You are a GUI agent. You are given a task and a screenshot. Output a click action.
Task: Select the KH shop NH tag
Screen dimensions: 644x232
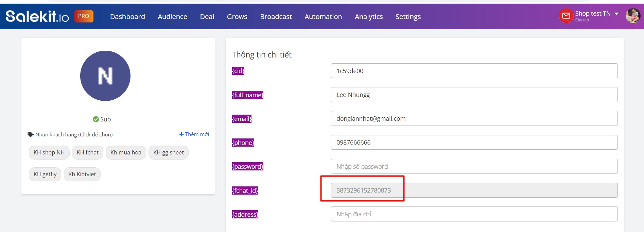coord(49,152)
